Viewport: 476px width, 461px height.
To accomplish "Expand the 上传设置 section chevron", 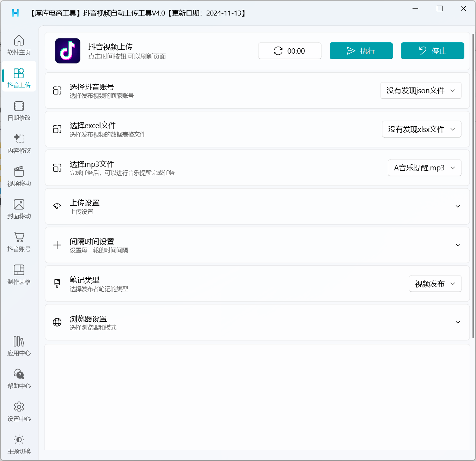I will [458, 206].
